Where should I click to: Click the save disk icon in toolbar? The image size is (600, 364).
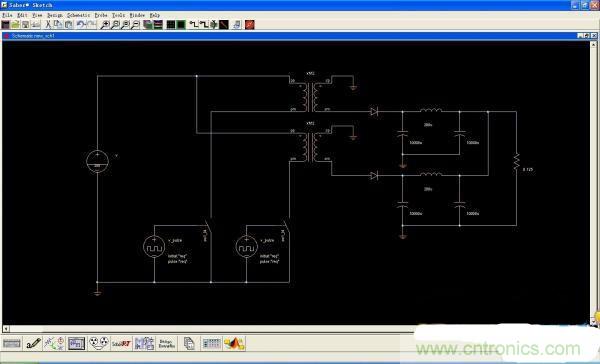point(25,25)
